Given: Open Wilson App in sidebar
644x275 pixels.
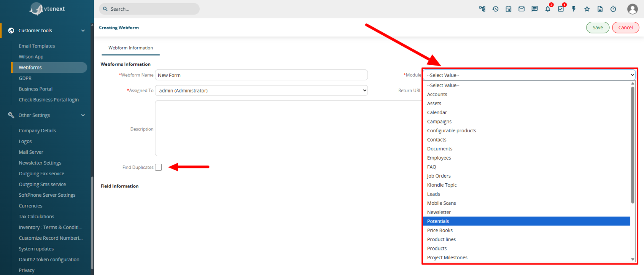Looking at the screenshot, I should [x=31, y=57].
